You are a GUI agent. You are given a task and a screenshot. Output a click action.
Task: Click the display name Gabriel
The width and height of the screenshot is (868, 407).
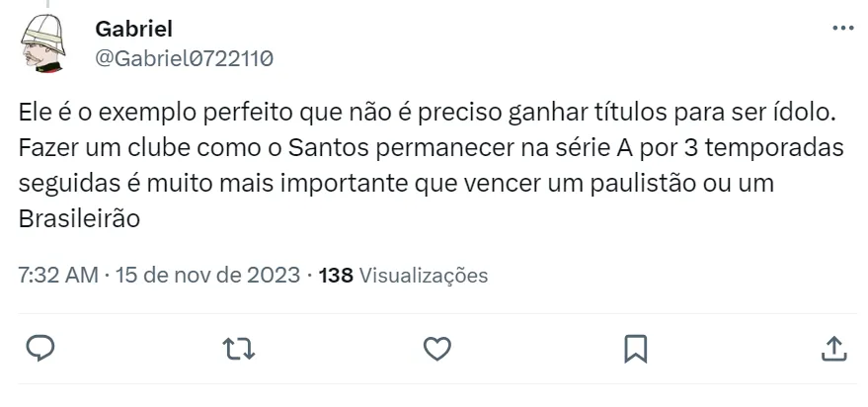pyautogui.click(x=134, y=30)
